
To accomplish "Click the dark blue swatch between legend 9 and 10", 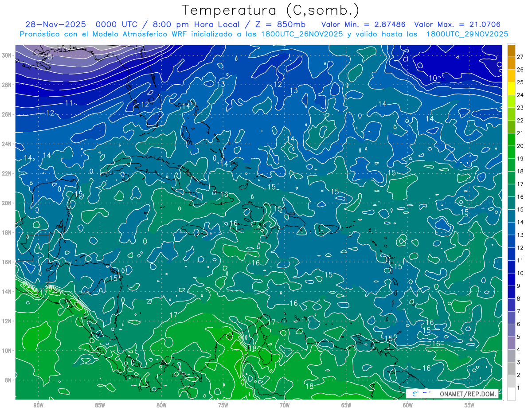I will 511,280.
